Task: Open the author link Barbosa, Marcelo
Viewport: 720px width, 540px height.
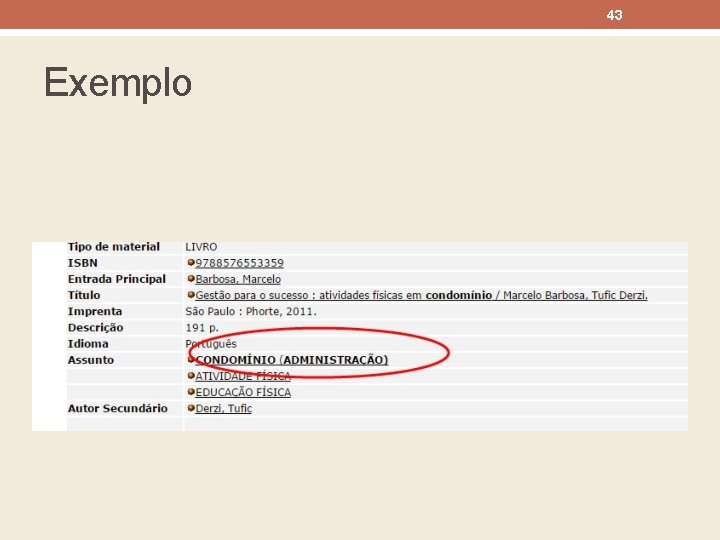Action: point(238,279)
